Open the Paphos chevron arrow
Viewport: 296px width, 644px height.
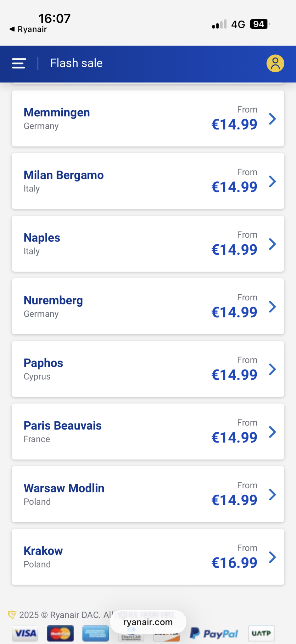(x=272, y=369)
